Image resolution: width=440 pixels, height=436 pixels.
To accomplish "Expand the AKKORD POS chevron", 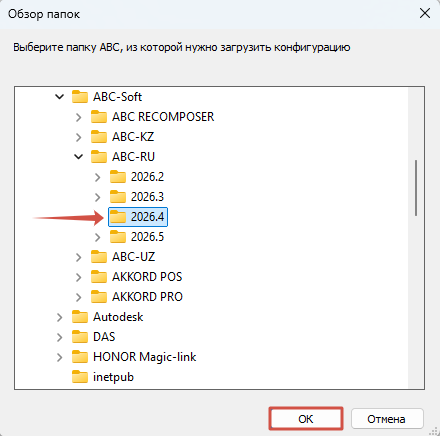I will pos(78,277).
